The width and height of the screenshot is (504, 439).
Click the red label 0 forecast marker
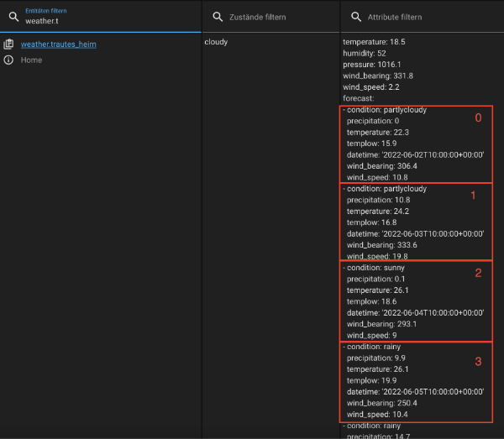478,118
